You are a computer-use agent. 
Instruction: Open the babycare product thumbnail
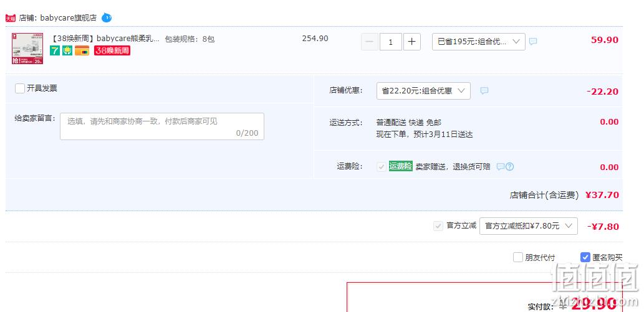27,49
